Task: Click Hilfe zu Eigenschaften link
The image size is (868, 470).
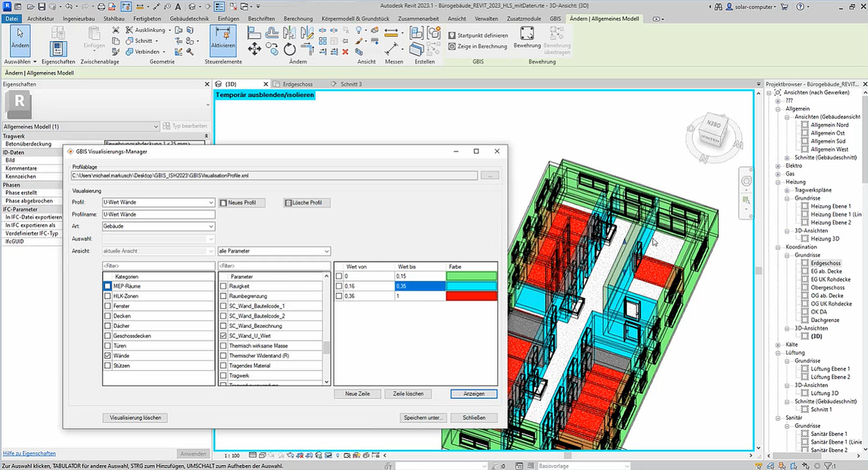Action: [x=29, y=453]
